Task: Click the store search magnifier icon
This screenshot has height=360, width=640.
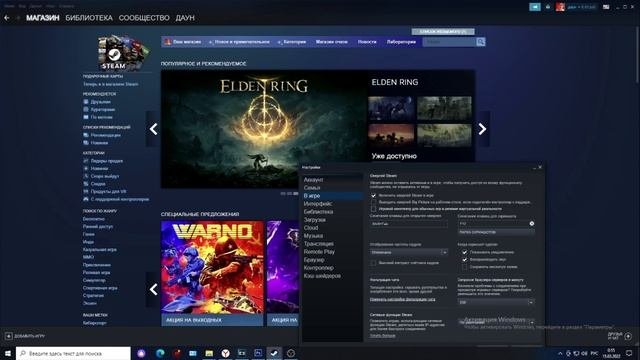Action: point(480,42)
